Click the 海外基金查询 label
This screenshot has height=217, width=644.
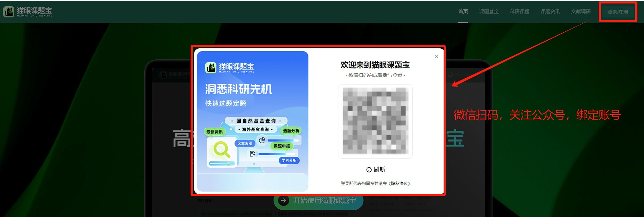256,129
